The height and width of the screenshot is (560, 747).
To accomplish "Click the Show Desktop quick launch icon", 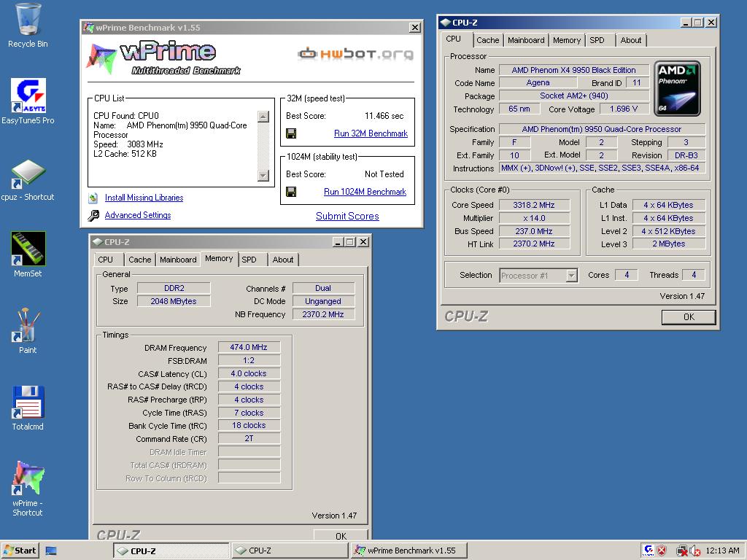I will (51, 551).
